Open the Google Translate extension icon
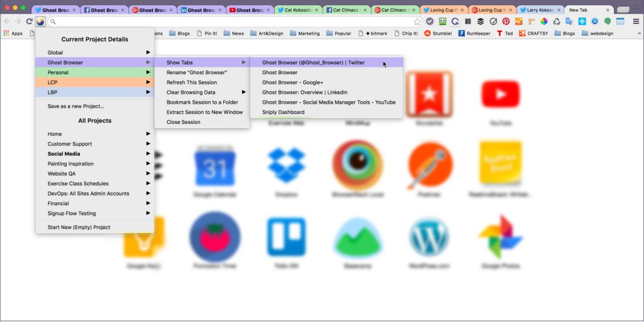 [569, 21]
